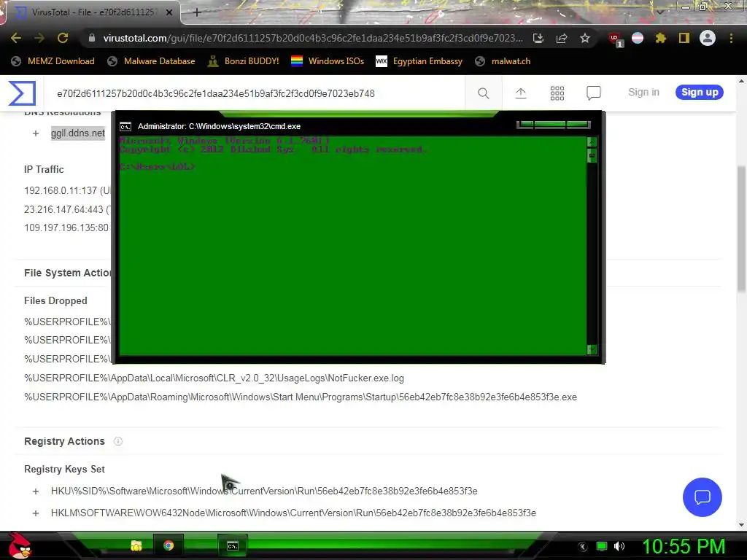Click the NotFucker.exe.log dropped file path

[x=214, y=378]
